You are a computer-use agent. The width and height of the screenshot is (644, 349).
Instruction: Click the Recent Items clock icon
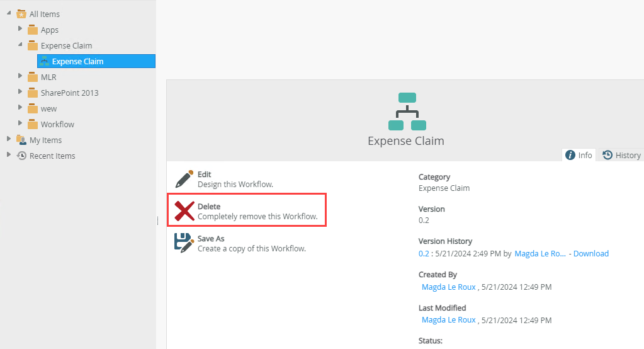click(21, 156)
